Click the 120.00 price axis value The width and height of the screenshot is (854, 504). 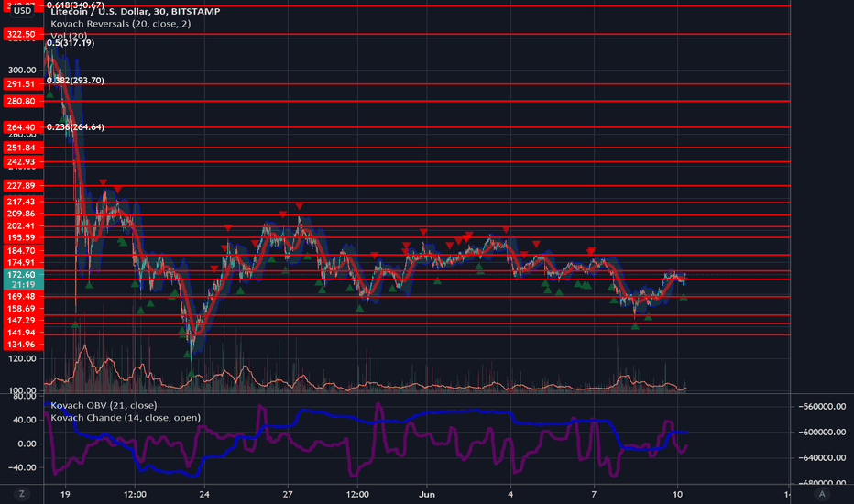pos(22,359)
